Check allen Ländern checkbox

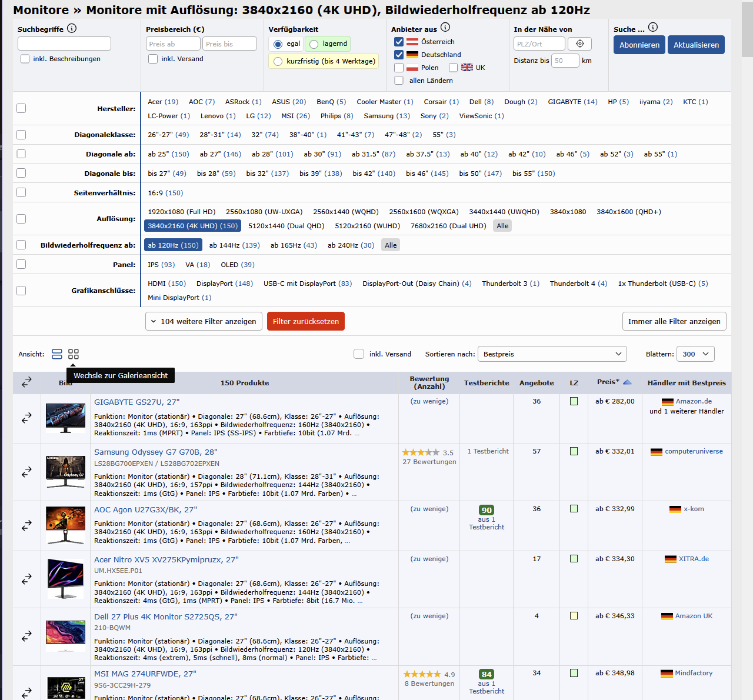(399, 81)
